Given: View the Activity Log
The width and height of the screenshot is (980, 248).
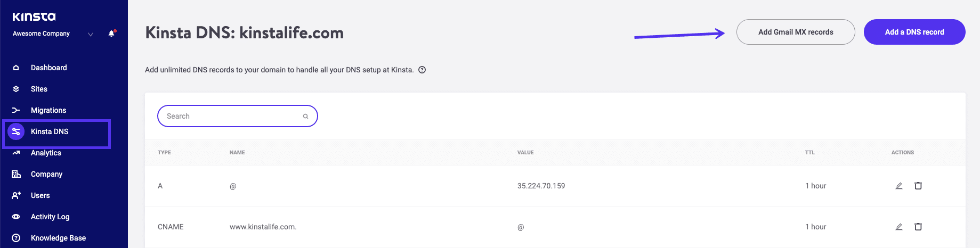Looking at the screenshot, I should click(x=50, y=217).
